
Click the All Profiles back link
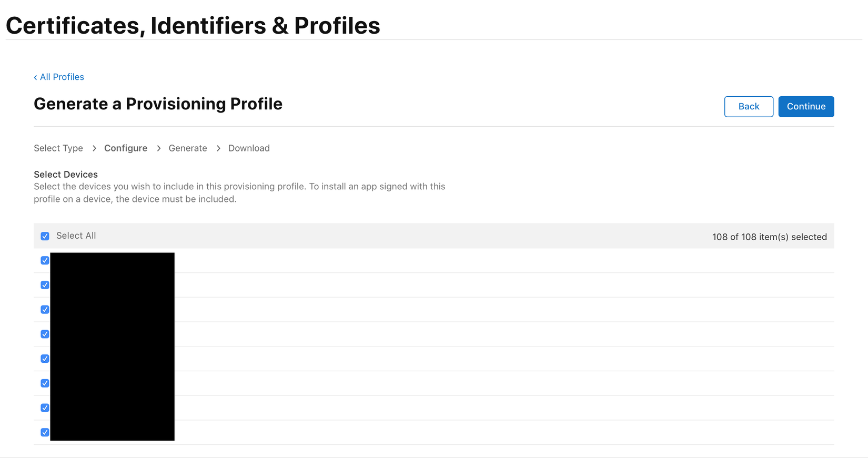[x=59, y=77]
